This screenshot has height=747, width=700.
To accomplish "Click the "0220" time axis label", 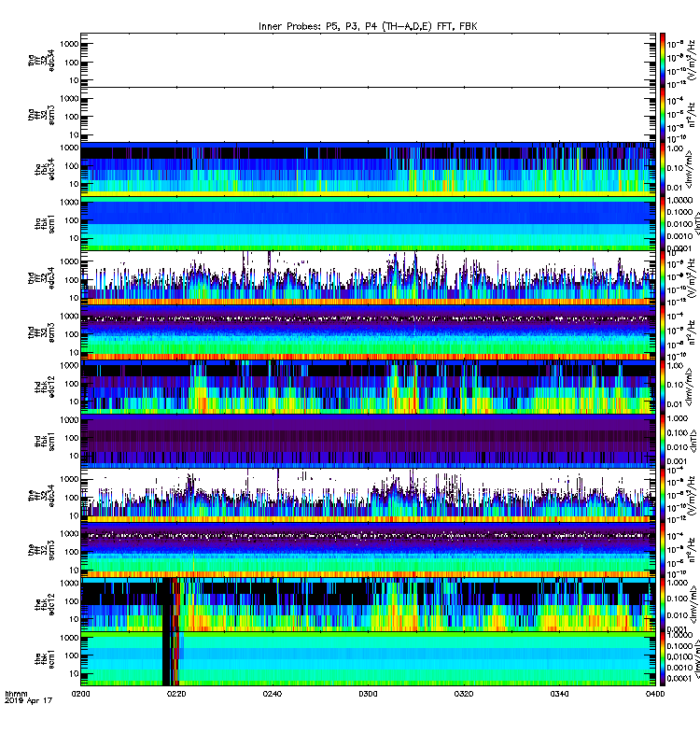I will (176, 694).
